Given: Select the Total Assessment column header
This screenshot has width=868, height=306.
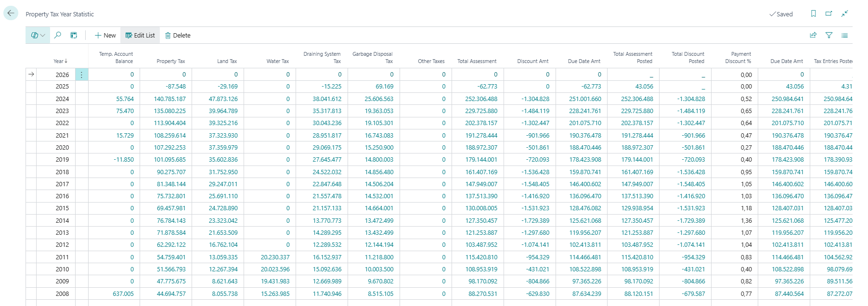Looking at the screenshot, I should (477, 61).
